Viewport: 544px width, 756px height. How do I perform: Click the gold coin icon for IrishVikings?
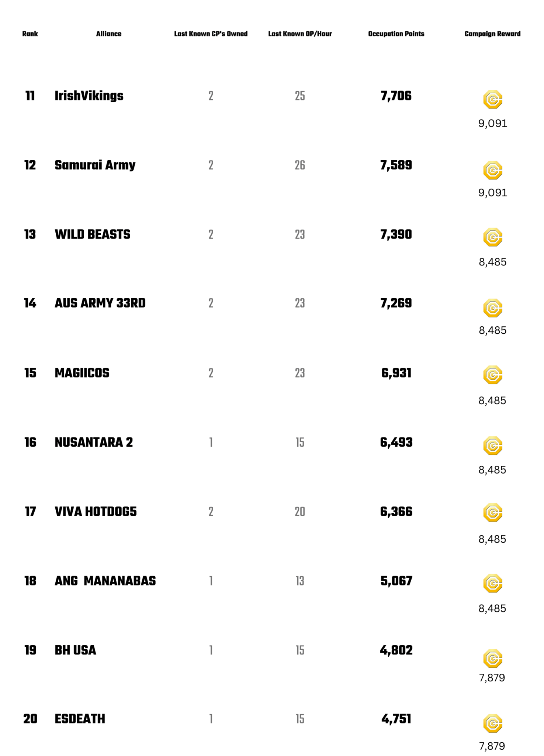tap(492, 99)
